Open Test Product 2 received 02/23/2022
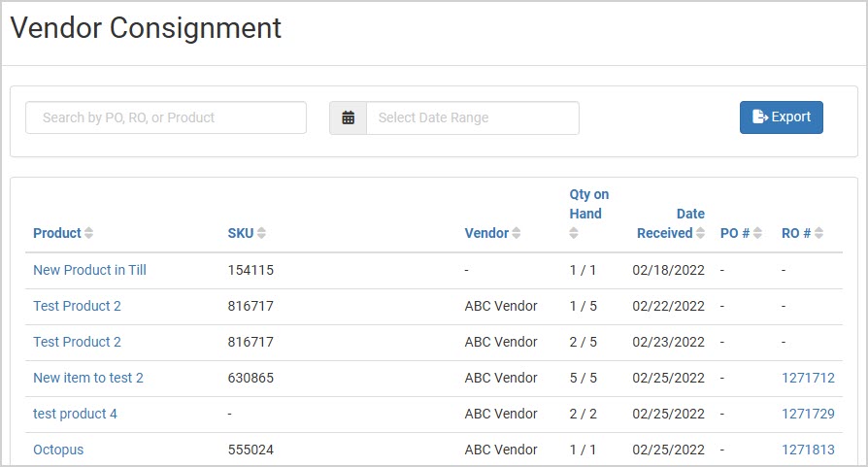 click(x=77, y=342)
